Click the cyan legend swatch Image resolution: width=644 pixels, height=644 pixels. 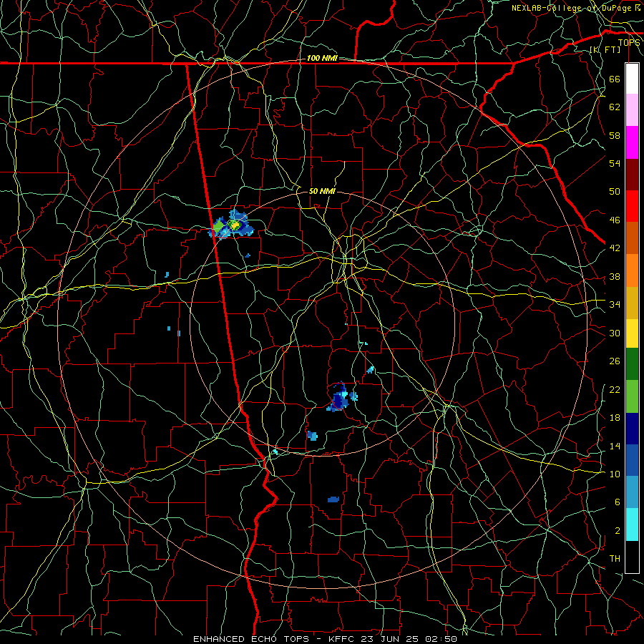click(x=632, y=525)
